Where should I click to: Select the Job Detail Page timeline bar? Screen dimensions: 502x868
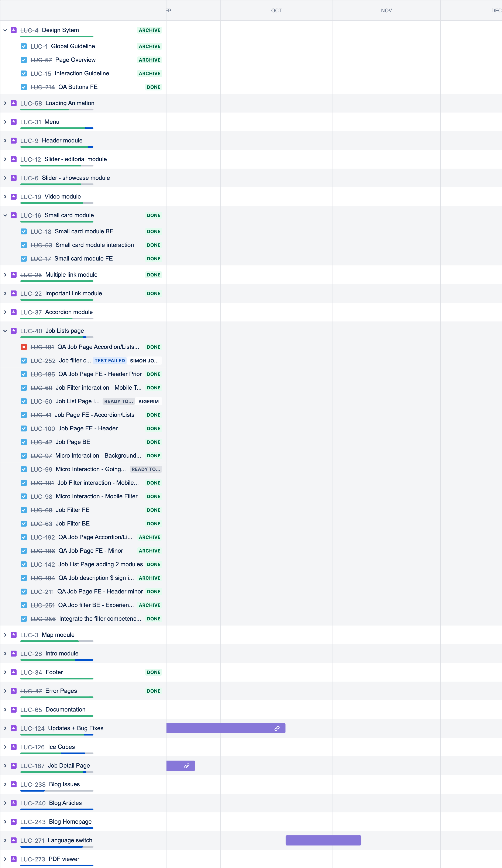pyautogui.click(x=180, y=766)
